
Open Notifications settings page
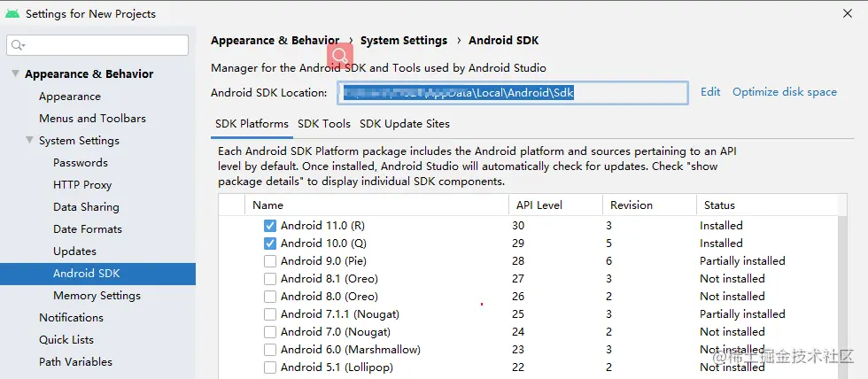click(x=72, y=318)
